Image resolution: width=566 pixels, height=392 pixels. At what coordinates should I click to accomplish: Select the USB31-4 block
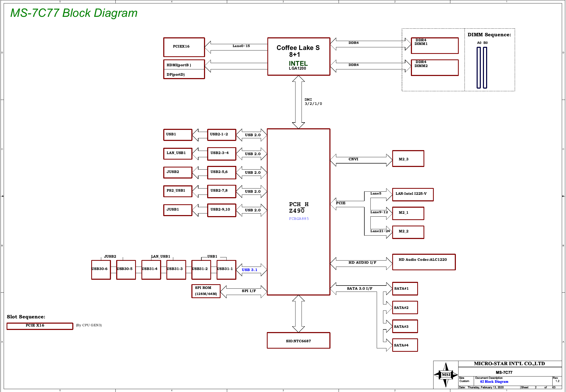[151, 270]
